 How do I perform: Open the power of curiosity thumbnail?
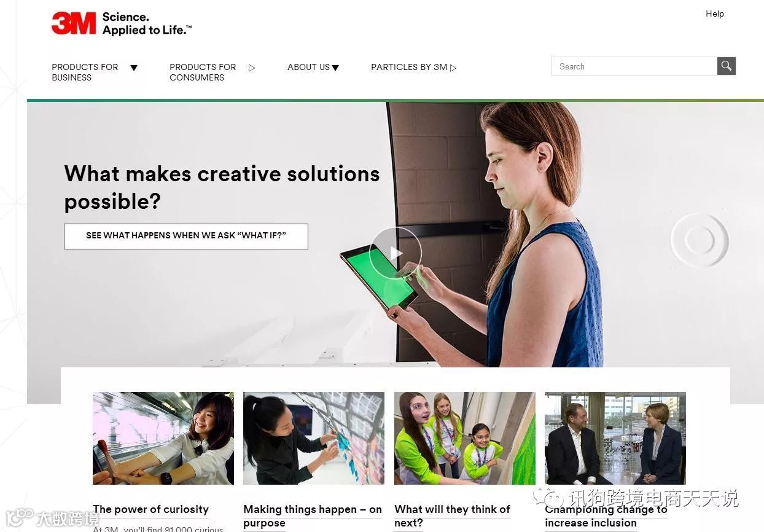163,438
